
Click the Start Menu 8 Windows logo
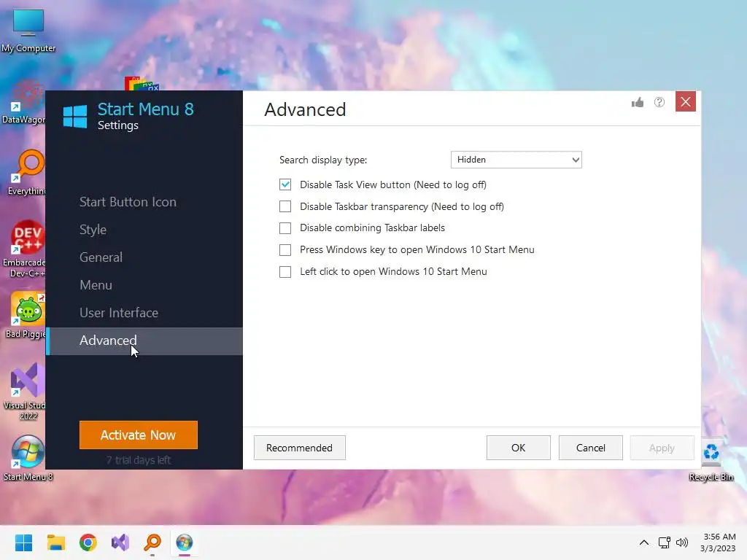coord(75,117)
